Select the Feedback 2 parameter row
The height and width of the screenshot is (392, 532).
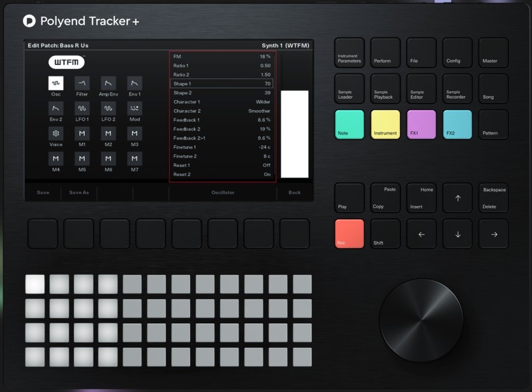[x=222, y=129]
